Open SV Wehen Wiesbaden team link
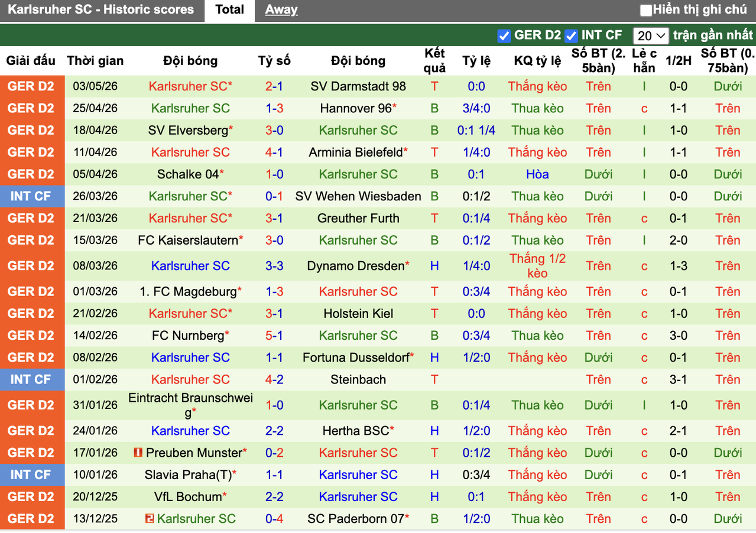Screen dimensions: 756x533 click(x=358, y=196)
